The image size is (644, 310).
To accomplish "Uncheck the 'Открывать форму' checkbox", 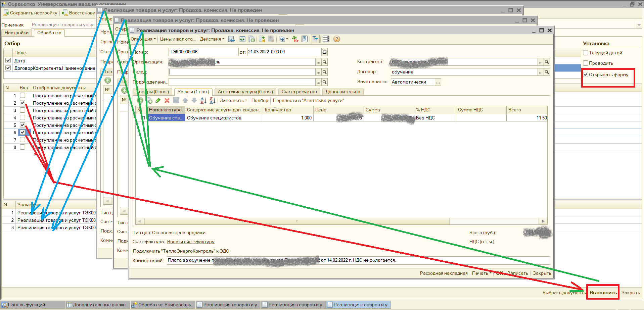I will (586, 74).
